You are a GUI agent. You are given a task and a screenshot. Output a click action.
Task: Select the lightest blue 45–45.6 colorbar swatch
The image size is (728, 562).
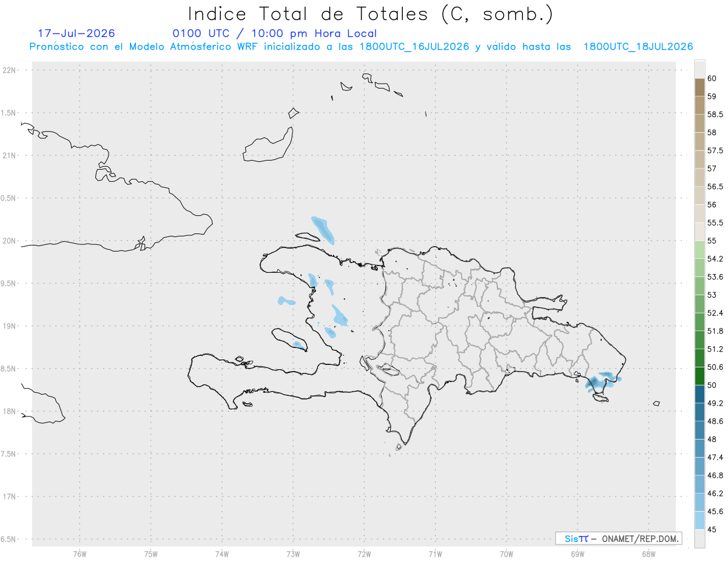[699, 520]
